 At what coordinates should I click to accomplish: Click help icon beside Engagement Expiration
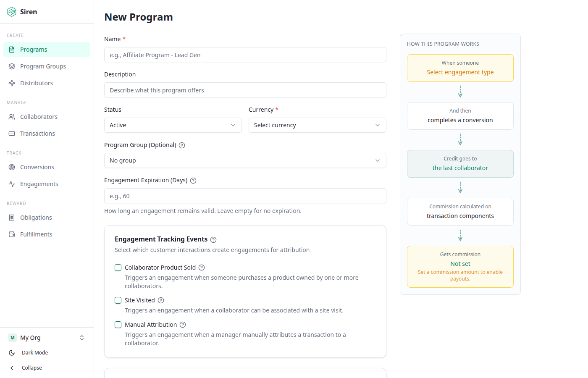(x=193, y=181)
